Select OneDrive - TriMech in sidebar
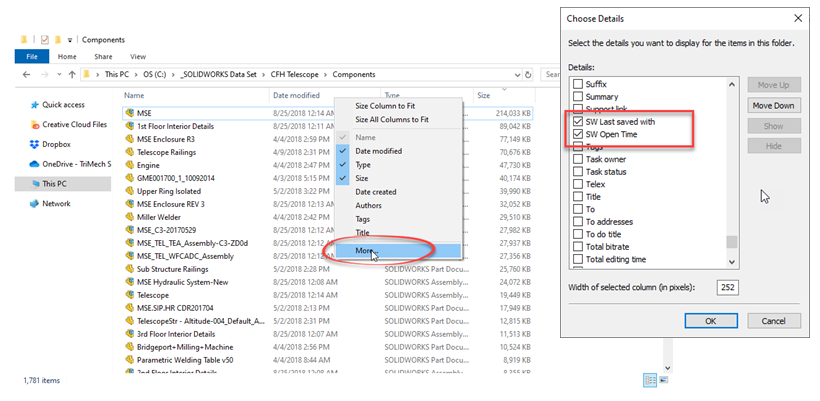 click(70, 164)
